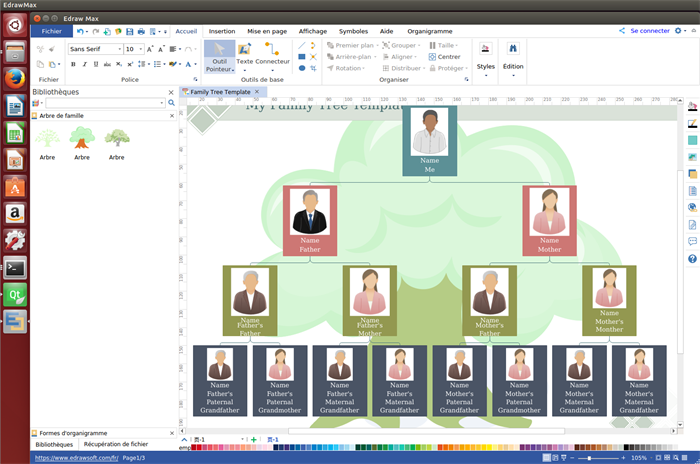This screenshot has height=464, width=700.
Task: Open the font name Sans Serif dropdown
Action: tap(119, 49)
